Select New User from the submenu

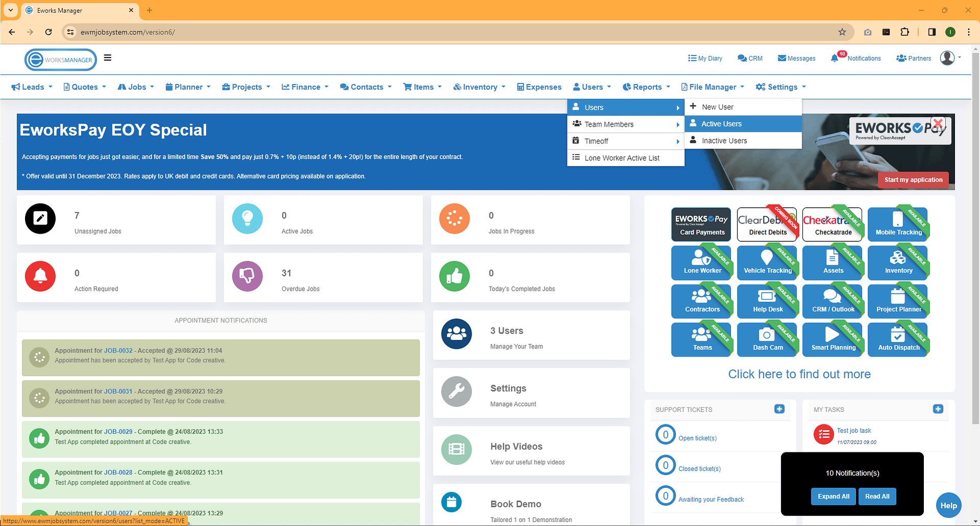[743, 107]
